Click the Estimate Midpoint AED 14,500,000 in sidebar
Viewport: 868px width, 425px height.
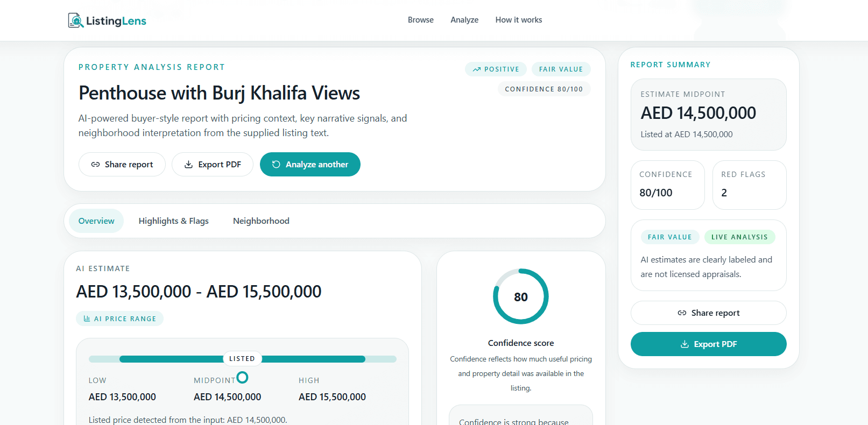698,113
